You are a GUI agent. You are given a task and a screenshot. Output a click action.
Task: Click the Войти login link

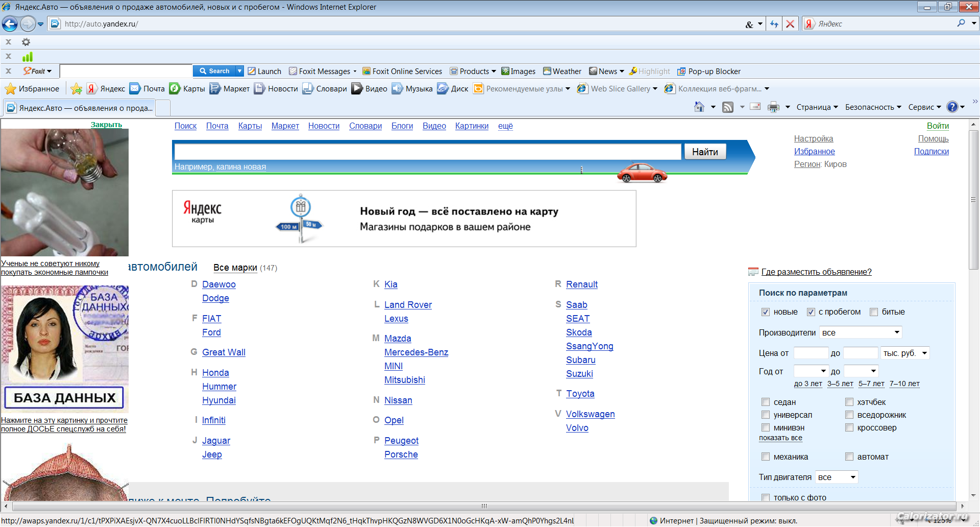click(938, 126)
